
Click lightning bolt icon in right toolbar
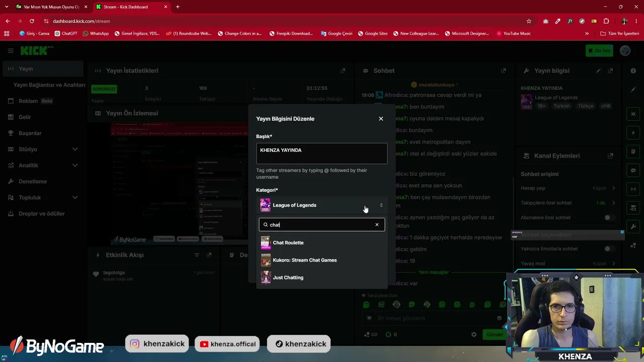[633, 133]
